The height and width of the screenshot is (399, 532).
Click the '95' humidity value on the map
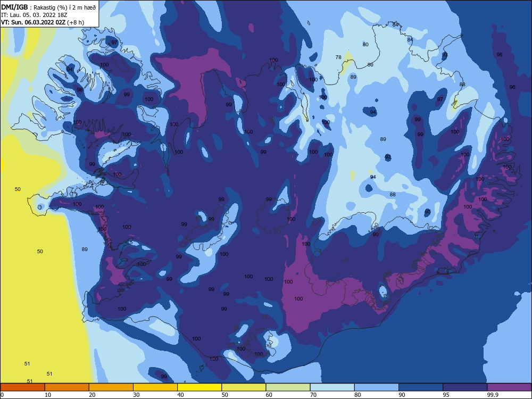coord(428,212)
